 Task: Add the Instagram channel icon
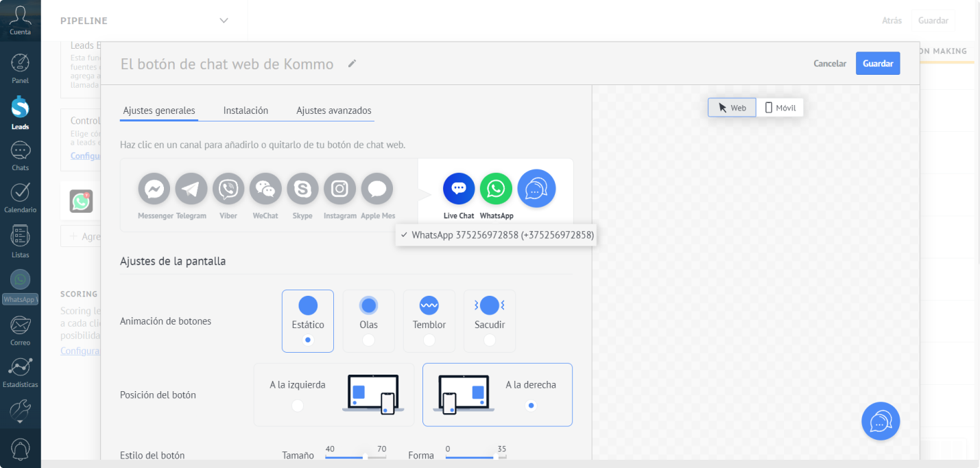[339, 189]
